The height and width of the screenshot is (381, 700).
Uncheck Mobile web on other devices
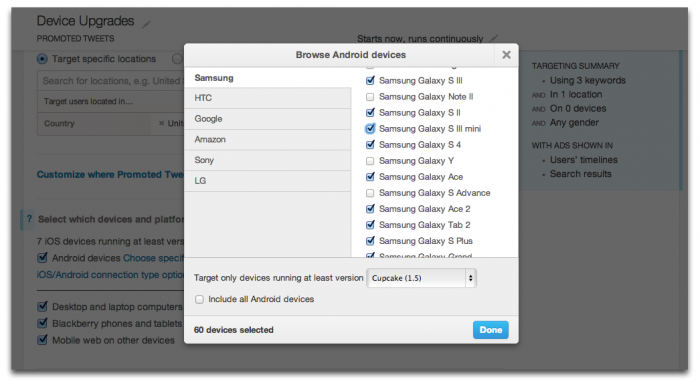pos(42,340)
